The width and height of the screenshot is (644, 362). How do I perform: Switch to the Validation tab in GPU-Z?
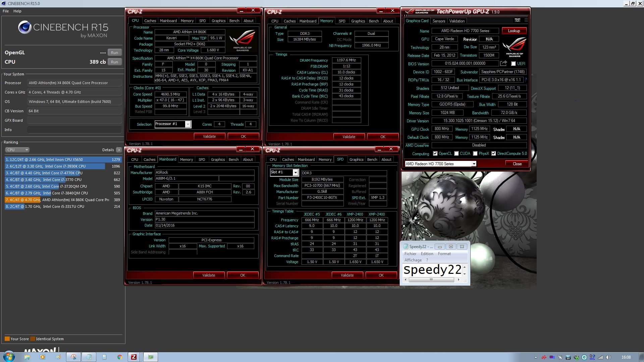457,21
